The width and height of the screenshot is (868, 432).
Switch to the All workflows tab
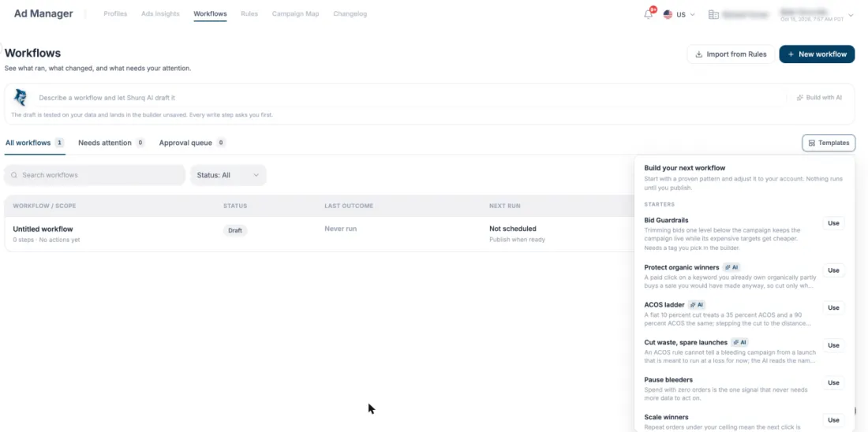pos(34,143)
